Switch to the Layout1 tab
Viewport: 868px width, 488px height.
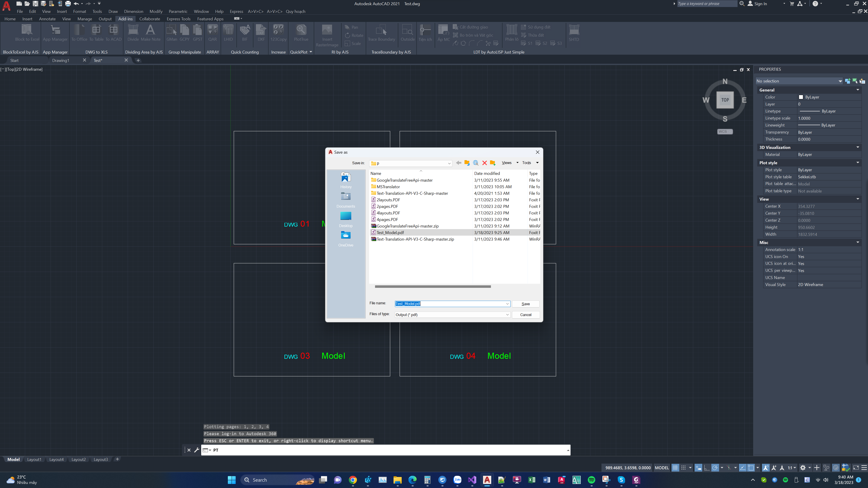[x=34, y=459]
